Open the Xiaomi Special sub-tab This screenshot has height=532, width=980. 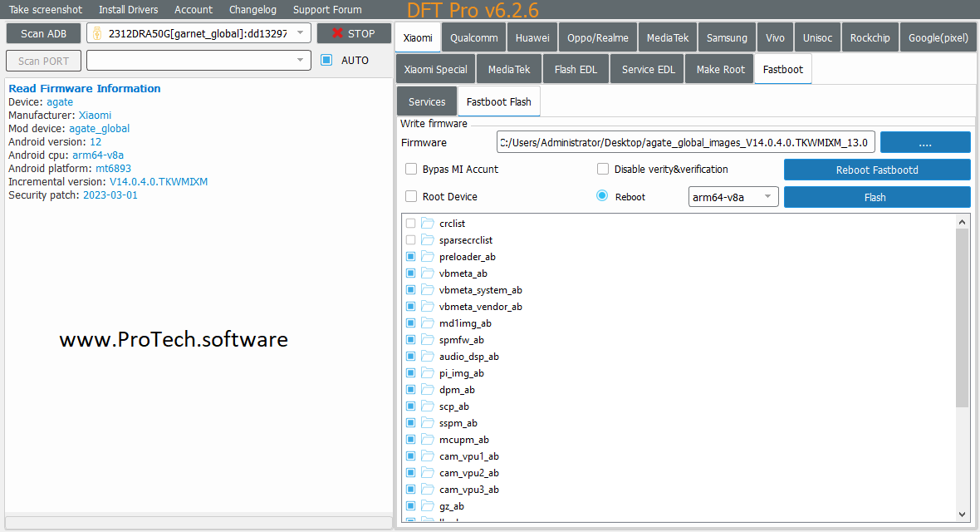click(x=436, y=70)
